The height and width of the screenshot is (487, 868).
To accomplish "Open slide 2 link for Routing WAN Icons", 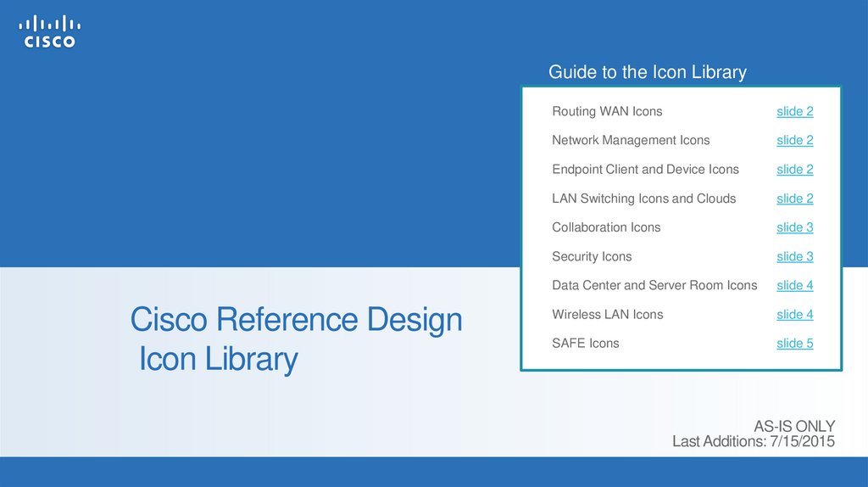I will 794,111.
